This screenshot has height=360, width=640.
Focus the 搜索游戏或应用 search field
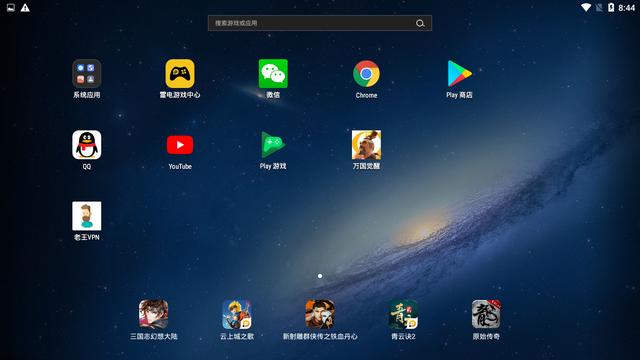click(320, 23)
